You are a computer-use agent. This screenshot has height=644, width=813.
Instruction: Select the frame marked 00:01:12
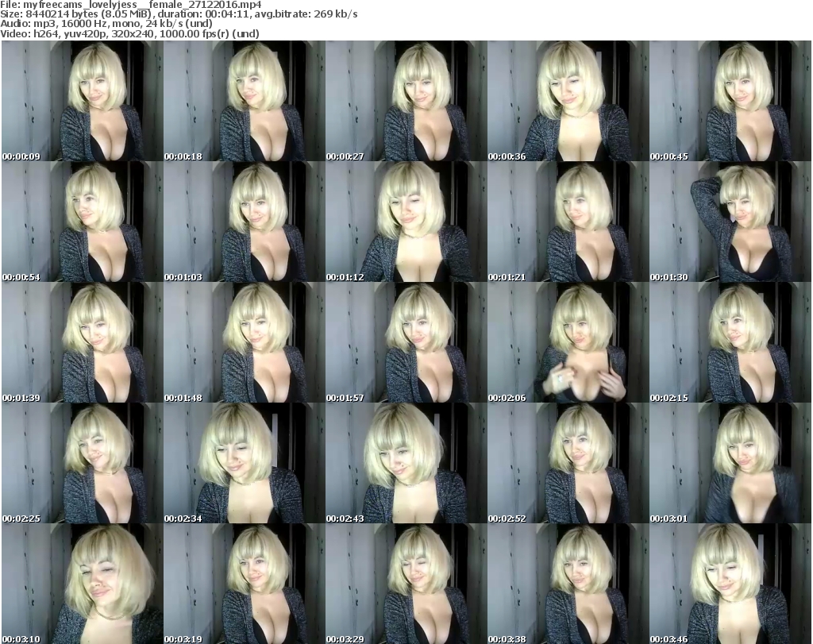(x=406, y=222)
